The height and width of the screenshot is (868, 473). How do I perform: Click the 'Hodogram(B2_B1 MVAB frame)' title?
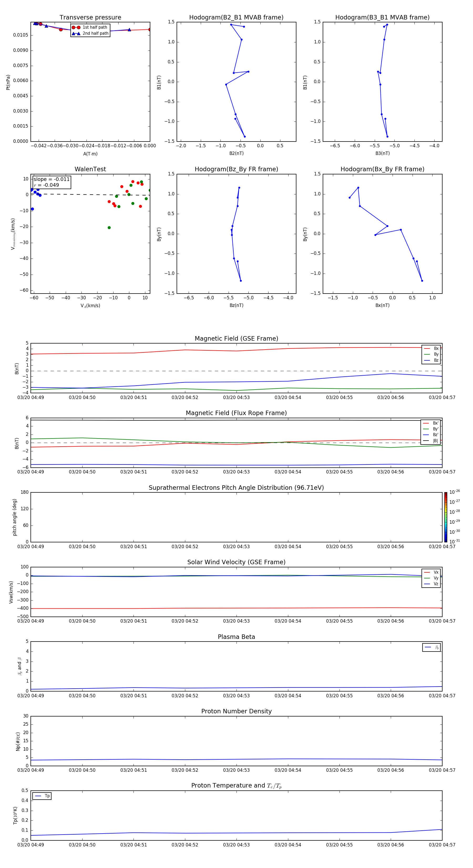click(x=236, y=18)
